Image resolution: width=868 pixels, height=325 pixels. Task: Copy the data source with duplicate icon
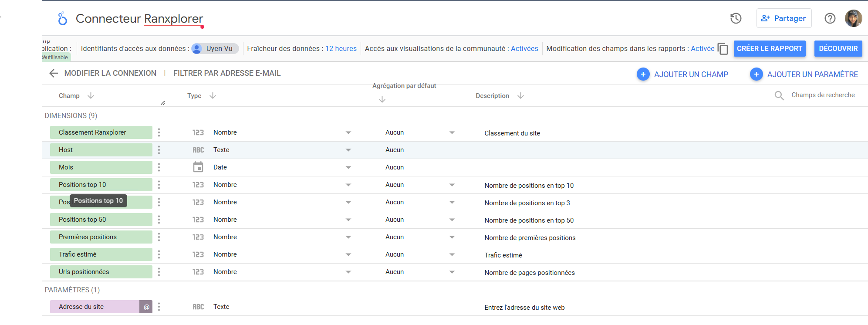coord(723,49)
